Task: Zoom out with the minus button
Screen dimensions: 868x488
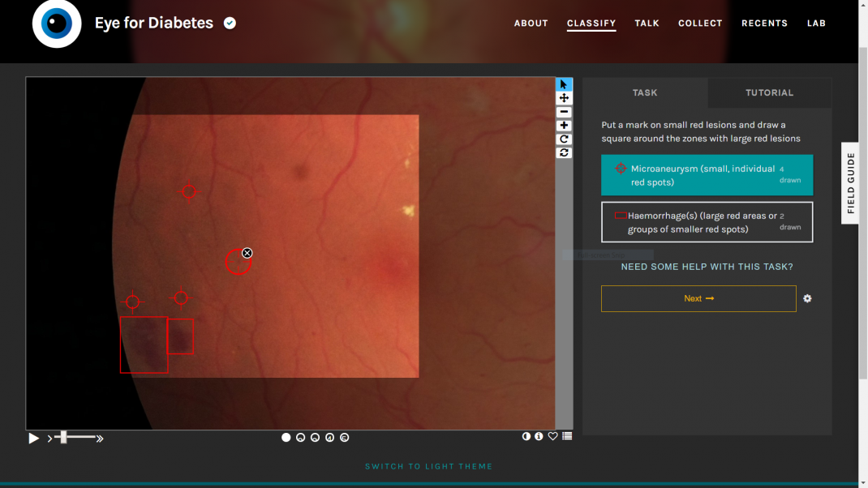Action: (564, 112)
